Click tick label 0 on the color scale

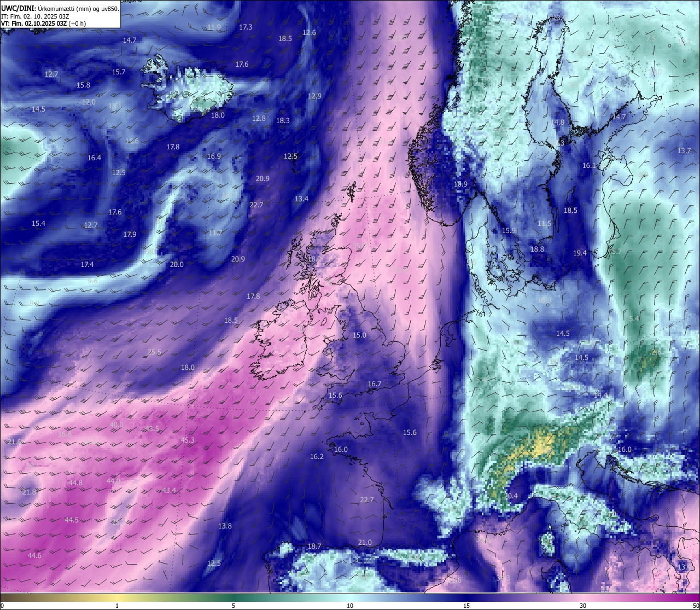2,606
